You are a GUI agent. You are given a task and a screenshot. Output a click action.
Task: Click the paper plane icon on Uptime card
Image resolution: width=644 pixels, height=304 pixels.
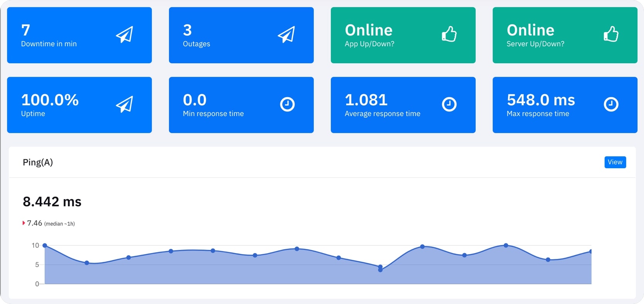click(124, 105)
